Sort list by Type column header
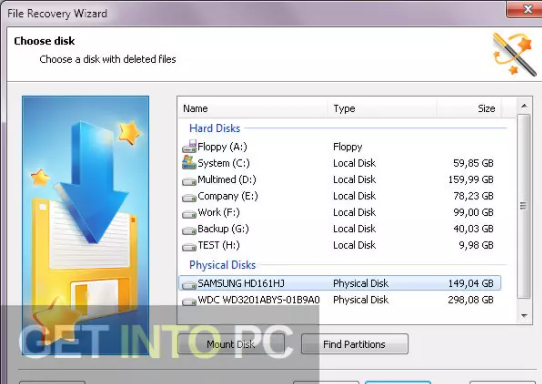Image resolution: width=542 pixels, height=384 pixels. [x=382, y=108]
